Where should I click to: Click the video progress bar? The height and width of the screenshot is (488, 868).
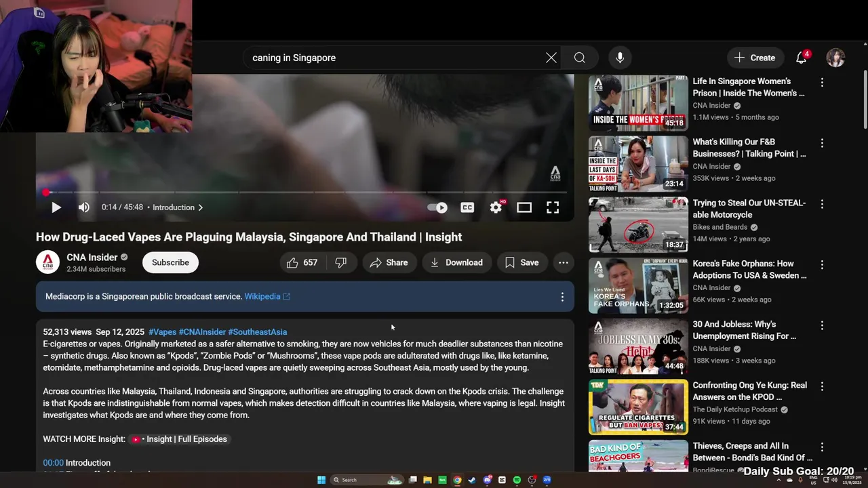pos(304,192)
